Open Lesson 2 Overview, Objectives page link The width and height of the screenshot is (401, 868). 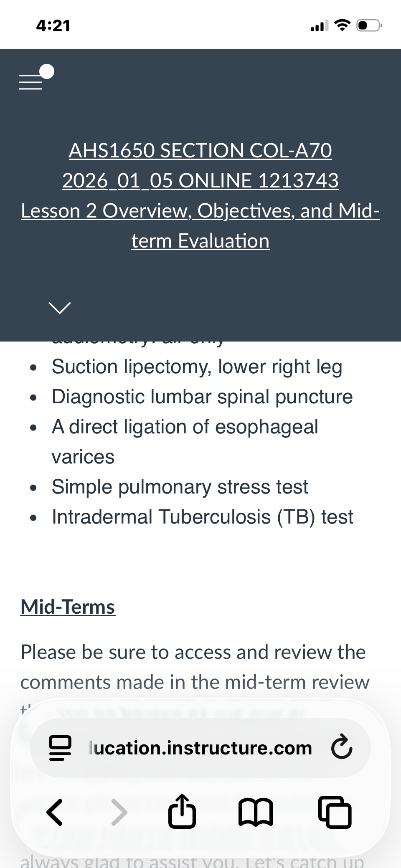200,225
